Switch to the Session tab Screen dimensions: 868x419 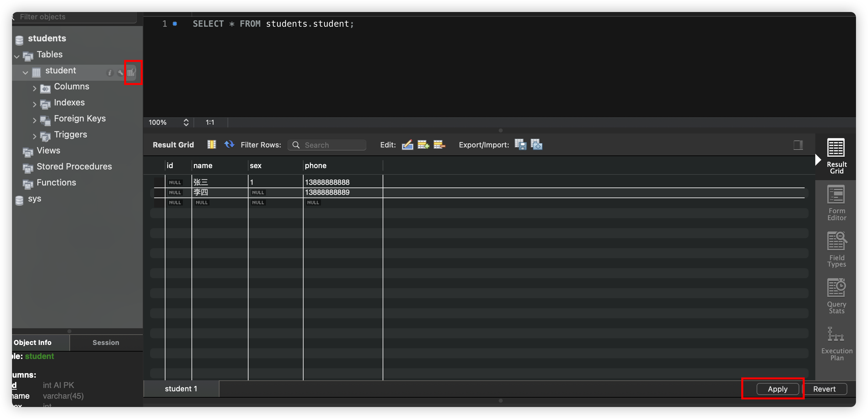(106, 343)
